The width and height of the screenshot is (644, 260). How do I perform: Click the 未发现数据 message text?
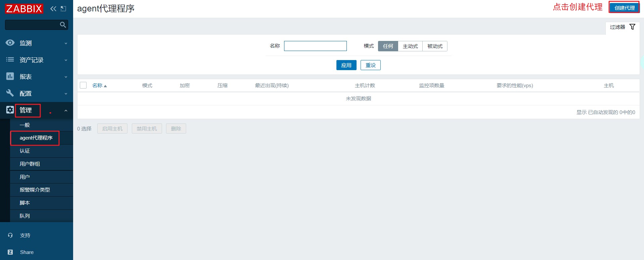click(358, 99)
